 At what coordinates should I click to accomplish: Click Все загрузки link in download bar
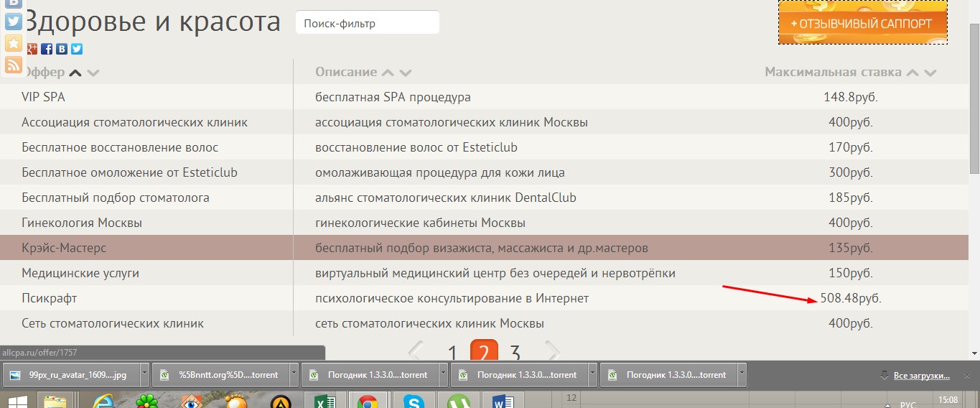[921, 375]
